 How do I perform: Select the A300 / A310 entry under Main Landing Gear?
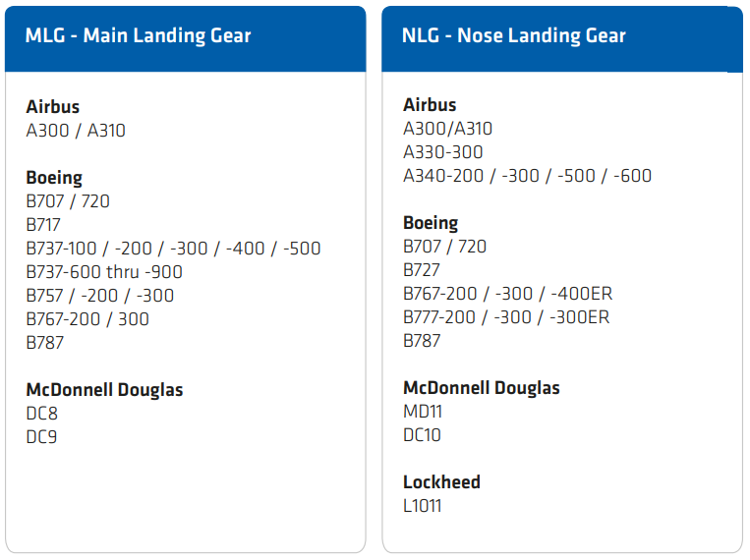tap(76, 131)
